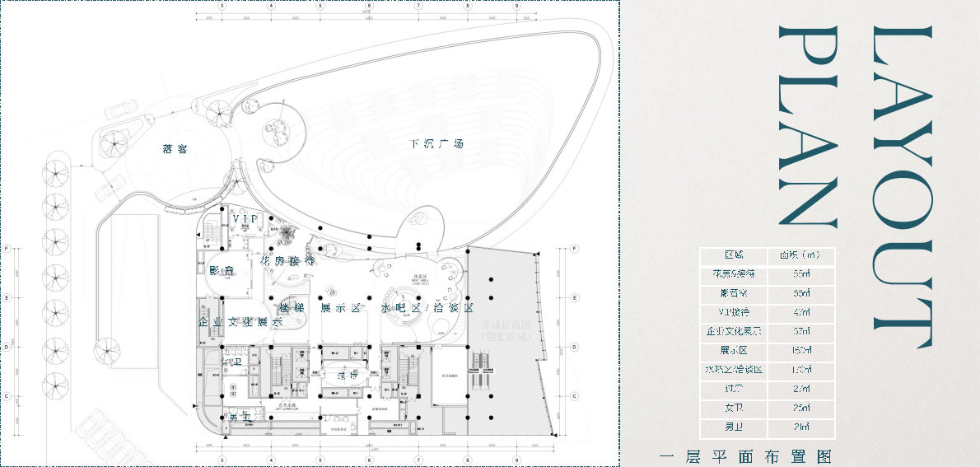Screen dimensions: 980x467
Task: Click right-side grid axis bubble E
Action: click(574, 297)
